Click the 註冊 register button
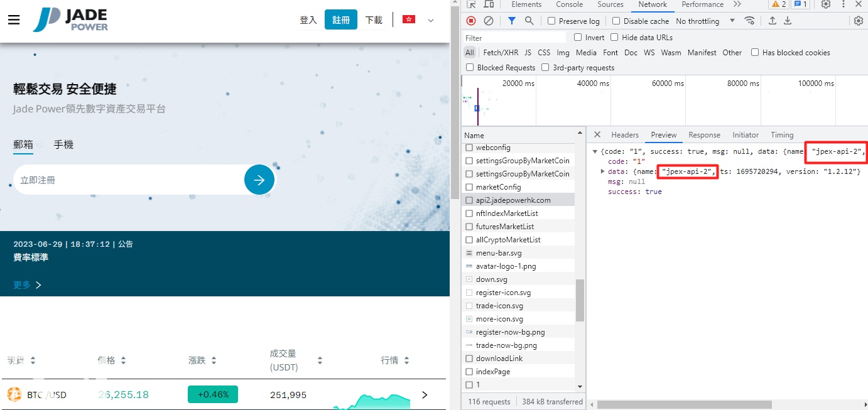This screenshot has width=868, height=410. click(341, 20)
